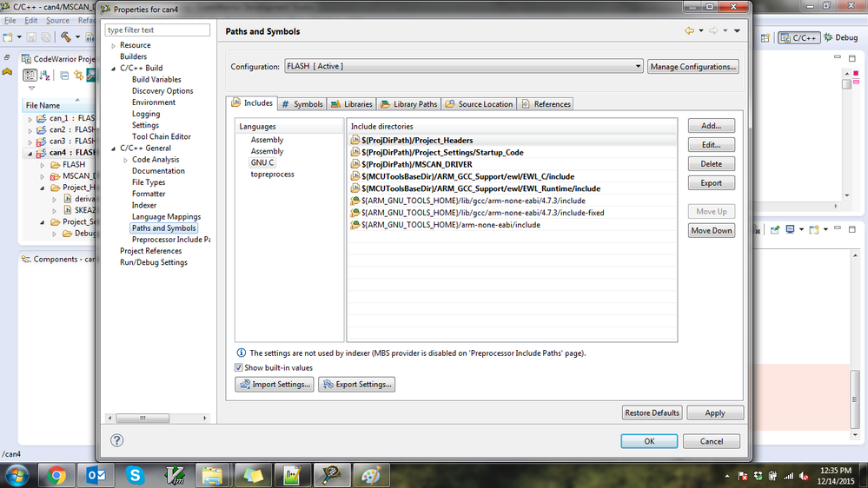
Task: Click Restore Defaults button
Action: coord(652,412)
